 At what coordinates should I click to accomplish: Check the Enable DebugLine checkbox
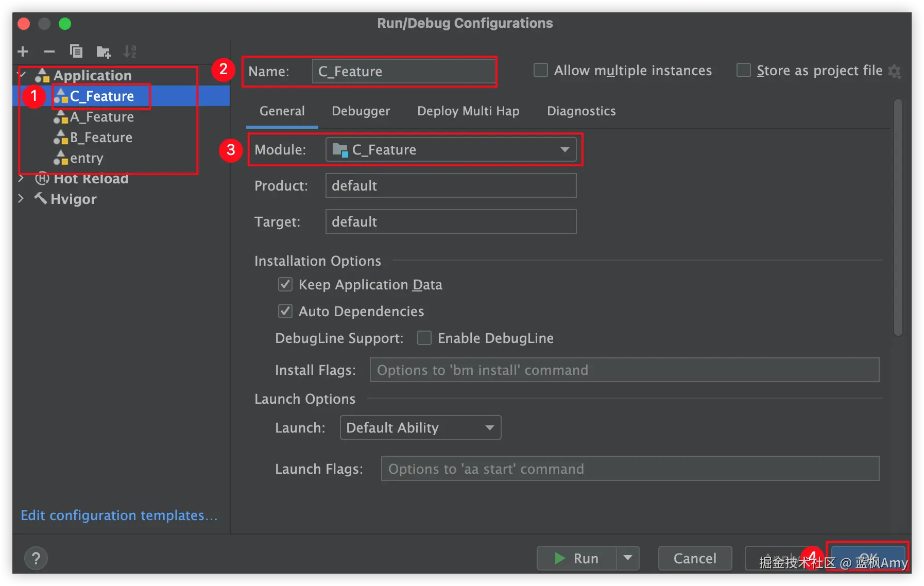coord(424,338)
